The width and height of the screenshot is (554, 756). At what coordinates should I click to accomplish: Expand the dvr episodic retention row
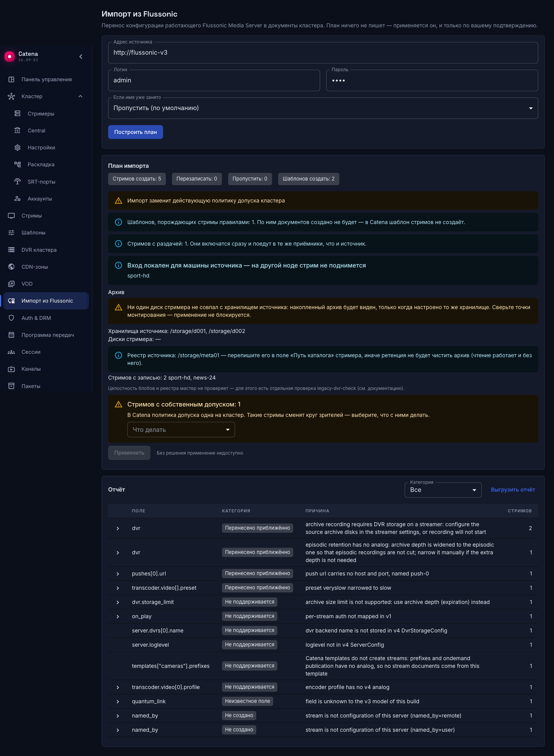coord(118,552)
